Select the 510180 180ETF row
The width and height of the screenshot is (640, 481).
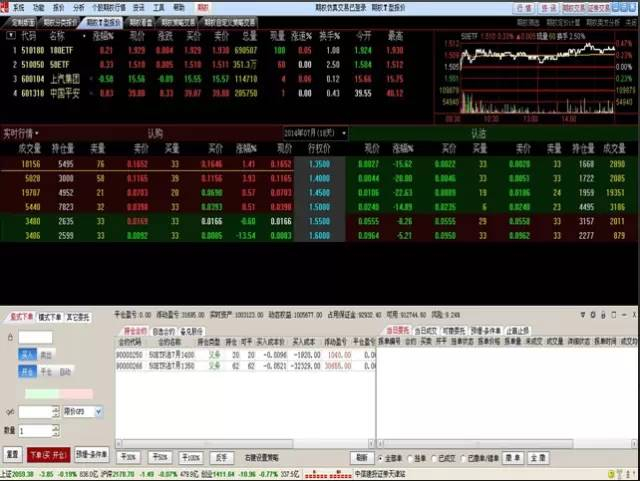(208, 50)
